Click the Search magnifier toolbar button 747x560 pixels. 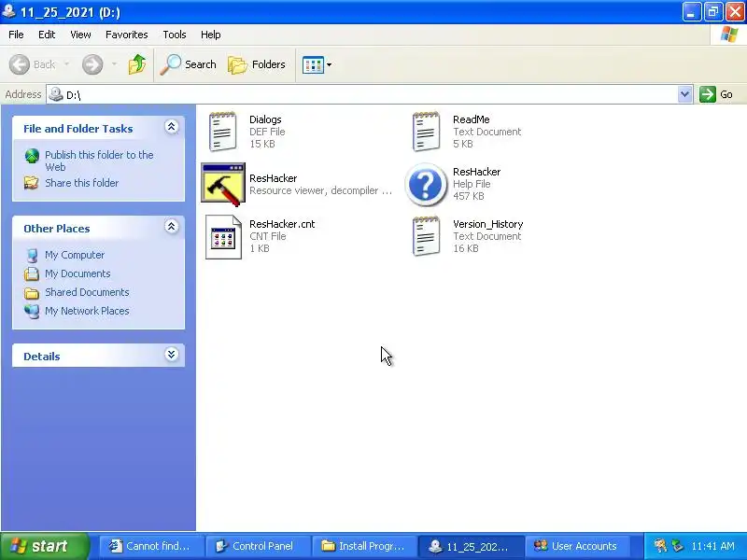[189, 64]
